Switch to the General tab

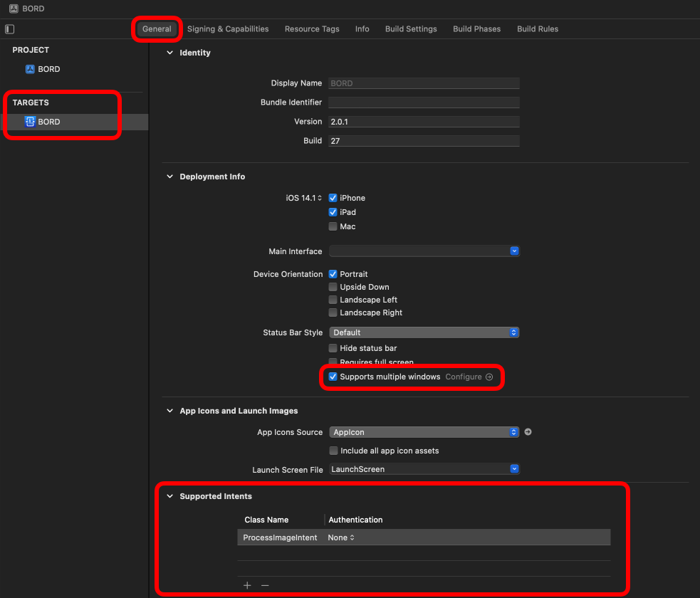(x=157, y=29)
